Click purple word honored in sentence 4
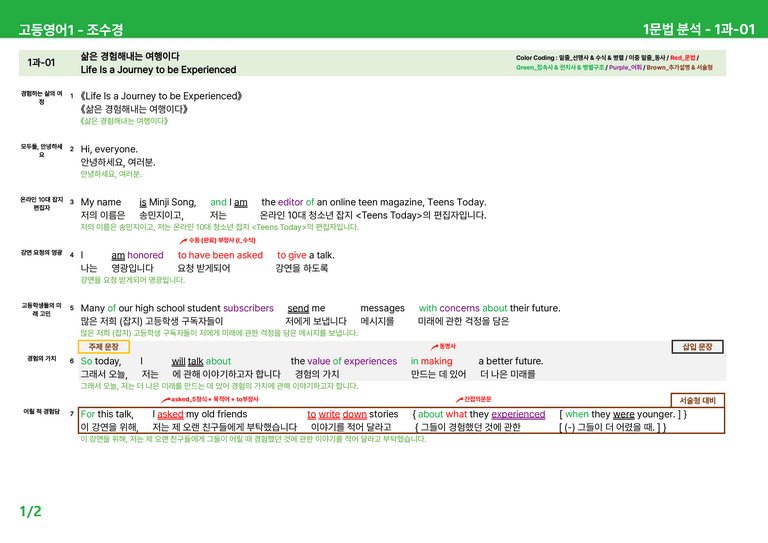The image size is (768, 543). pos(145,255)
